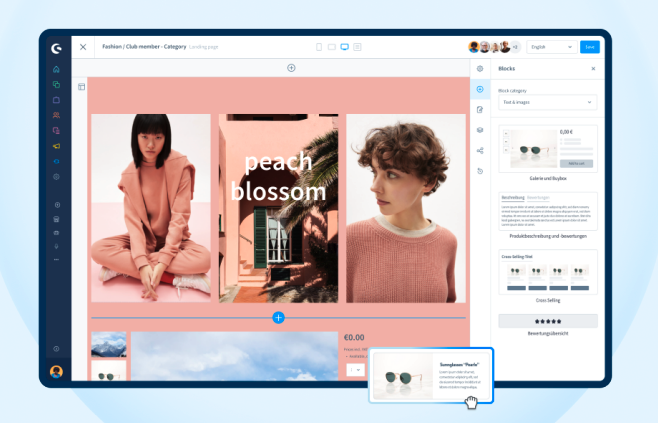The width and height of the screenshot is (658, 423).
Task: Select the add Blocks plus icon in editor sidebar
Action: [480, 89]
